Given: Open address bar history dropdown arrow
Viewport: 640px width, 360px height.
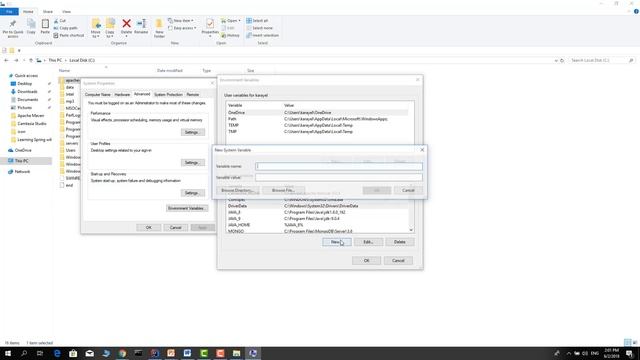Looking at the screenshot, I should pyautogui.click(x=556, y=60).
